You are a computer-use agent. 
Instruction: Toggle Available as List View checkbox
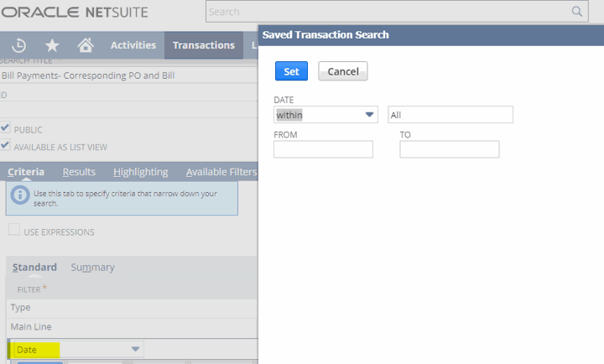tap(5, 145)
